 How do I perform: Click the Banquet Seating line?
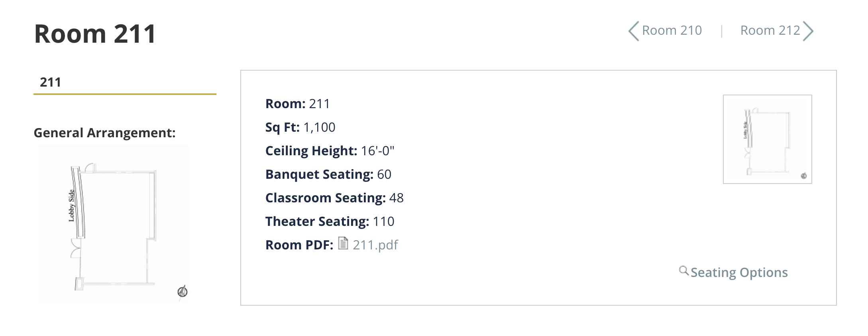328,174
